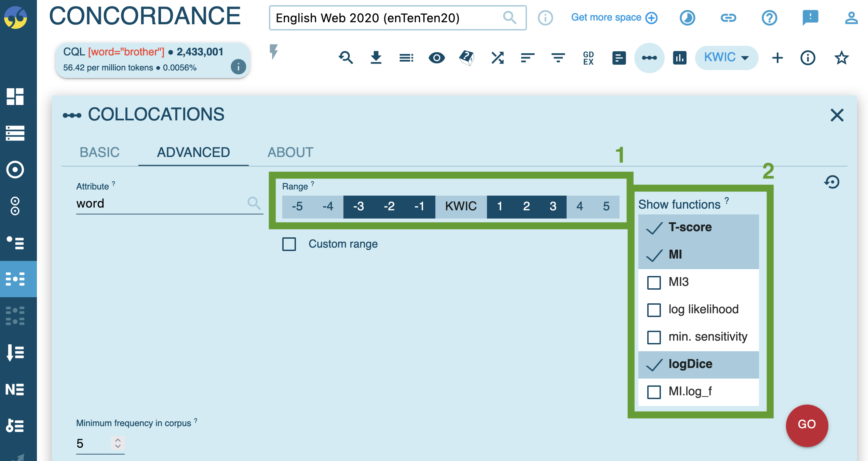The height and width of the screenshot is (461, 868).
Task: Add concordance to favorites with star icon
Action: tap(841, 58)
